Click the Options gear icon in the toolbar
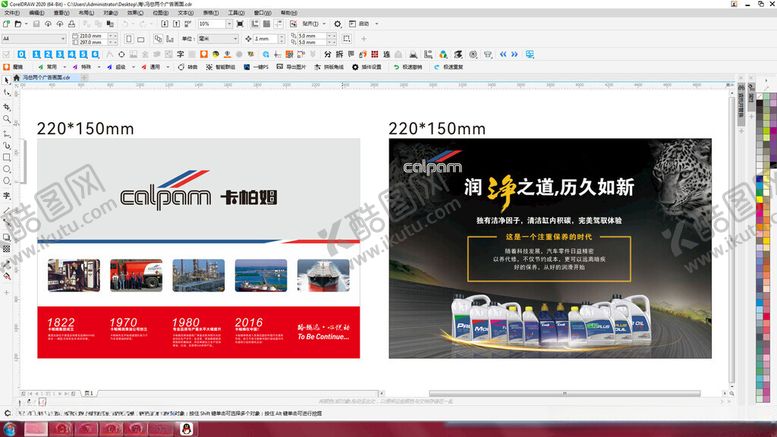The image size is (777, 437). 337,23
